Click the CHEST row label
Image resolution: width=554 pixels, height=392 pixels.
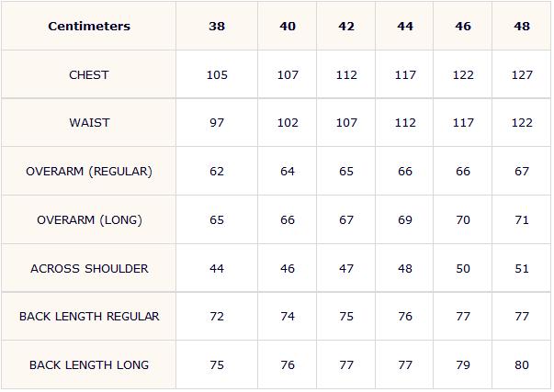click(x=89, y=75)
